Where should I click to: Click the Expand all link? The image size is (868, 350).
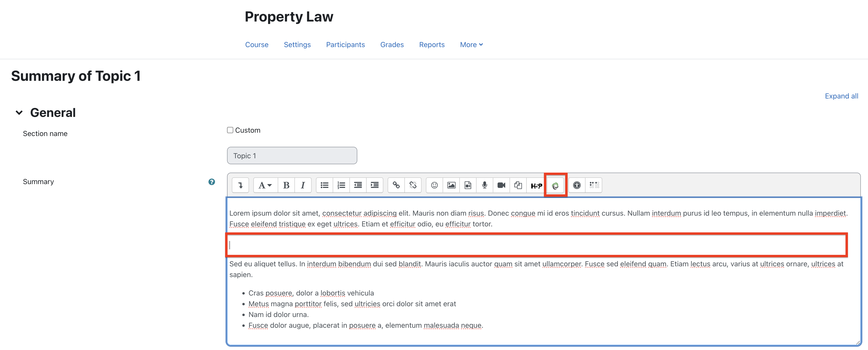841,96
